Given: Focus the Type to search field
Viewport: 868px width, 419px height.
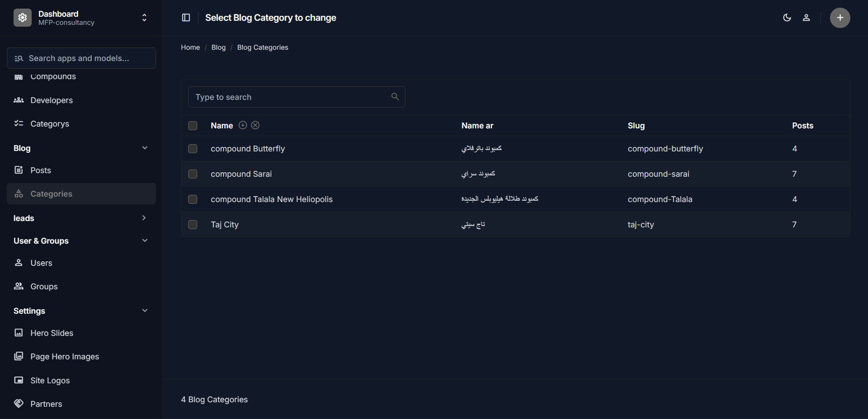Looking at the screenshot, I should (289, 97).
